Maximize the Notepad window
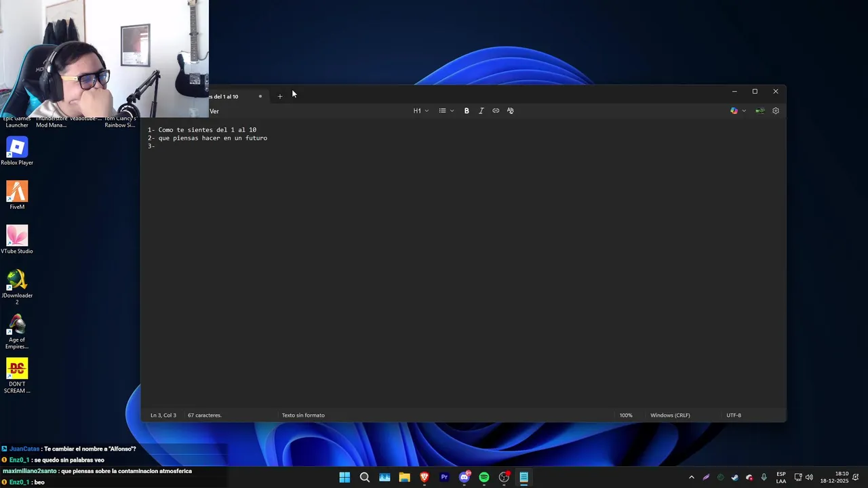 755,91
